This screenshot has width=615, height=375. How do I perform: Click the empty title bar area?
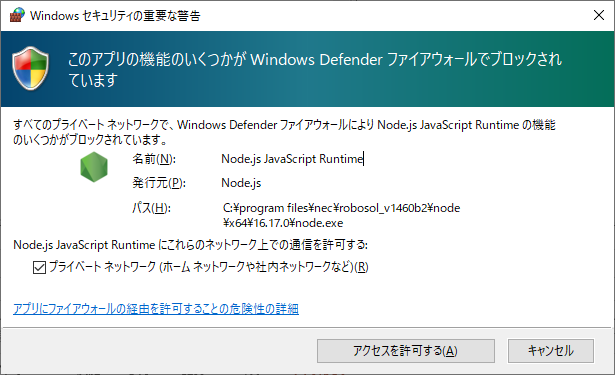point(392,15)
